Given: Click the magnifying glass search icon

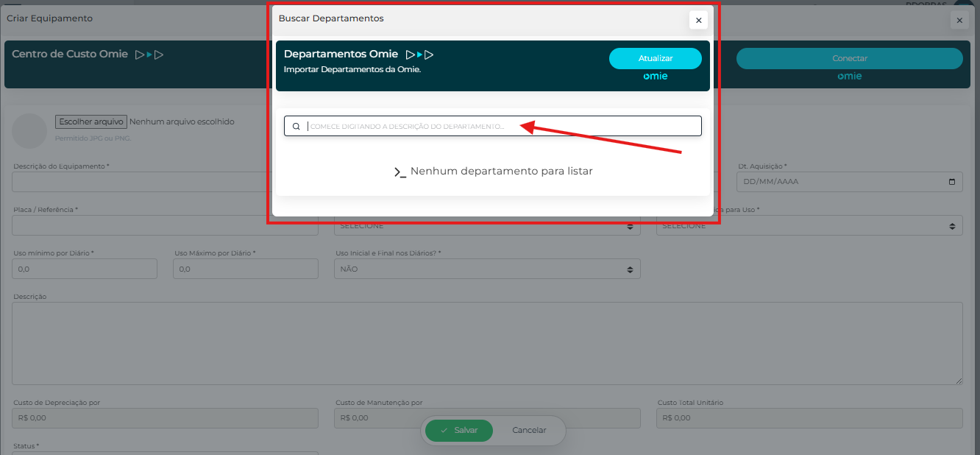Looking at the screenshot, I should 297,127.
